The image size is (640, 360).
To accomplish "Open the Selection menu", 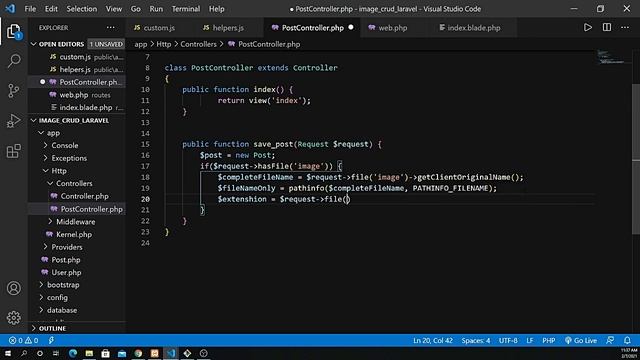I will [82, 9].
